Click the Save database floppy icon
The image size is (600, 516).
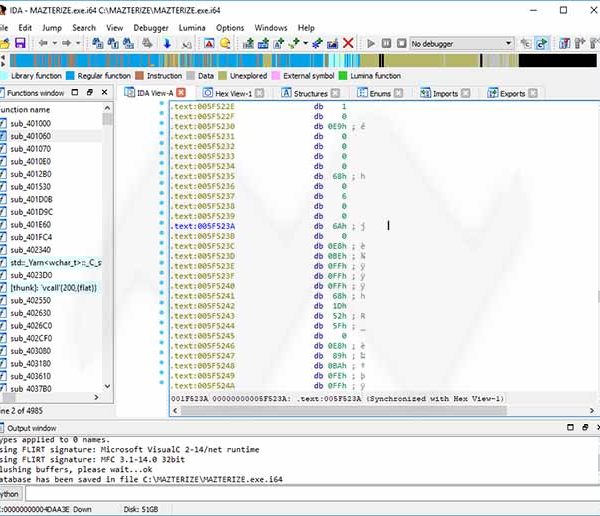20,43
